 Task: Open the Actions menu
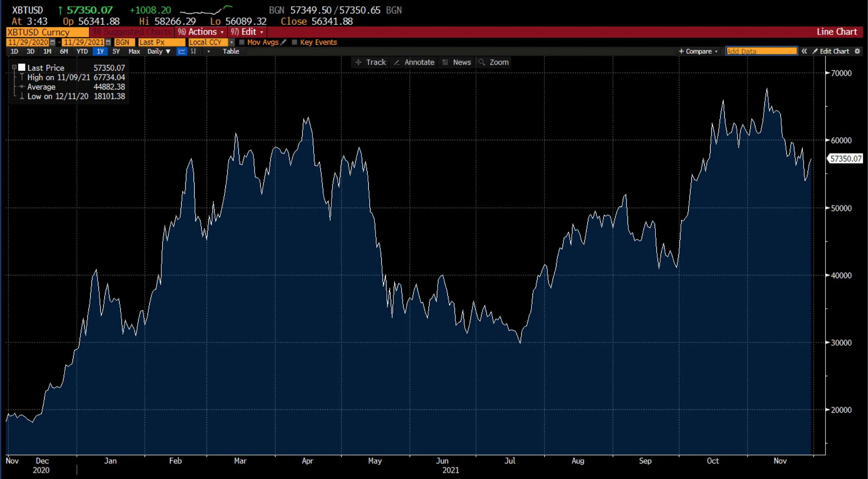pos(201,32)
